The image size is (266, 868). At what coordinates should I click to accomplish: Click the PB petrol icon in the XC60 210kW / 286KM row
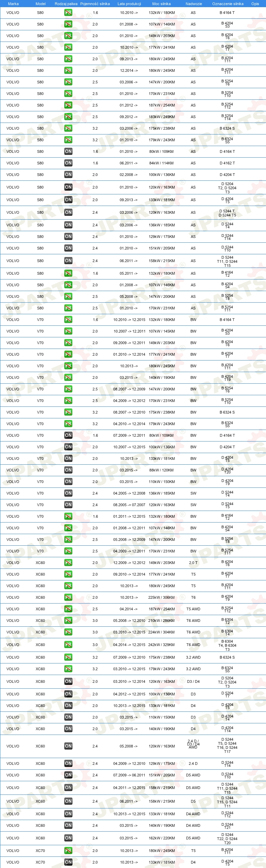click(x=68, y=621)
